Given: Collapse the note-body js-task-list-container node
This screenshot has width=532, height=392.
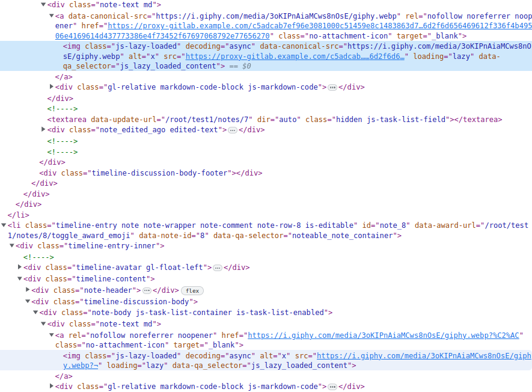Looking at the screenshot, I should [x=35, y=313].
